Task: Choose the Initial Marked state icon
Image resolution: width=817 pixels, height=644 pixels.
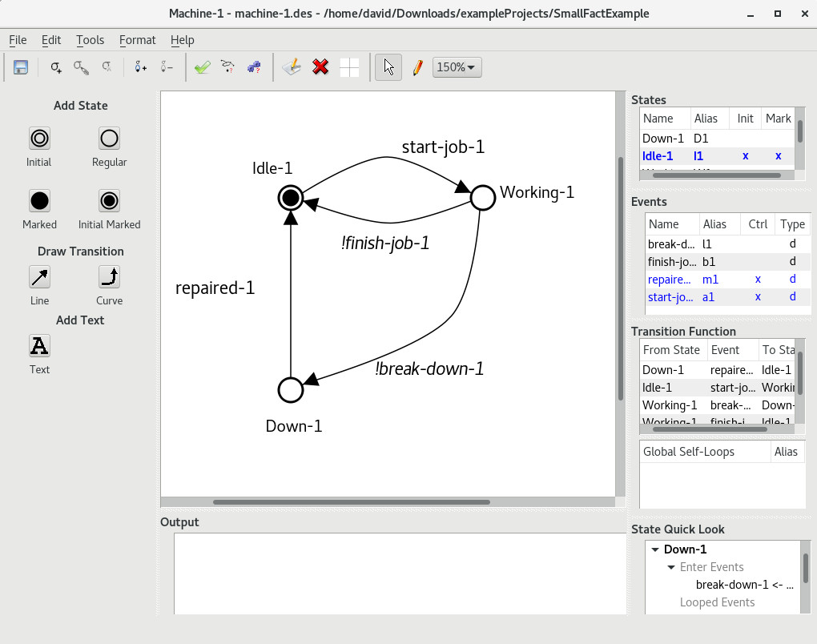Action: click(x=109, y=200)
